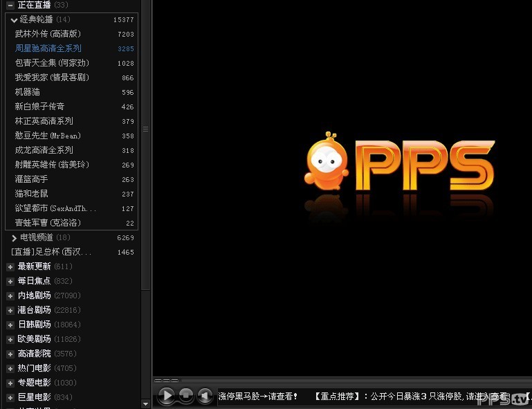Expand the 巨星电影 category
Viewport: 532px width, 409px height.
pyautogui.click(x=10, y=397)
